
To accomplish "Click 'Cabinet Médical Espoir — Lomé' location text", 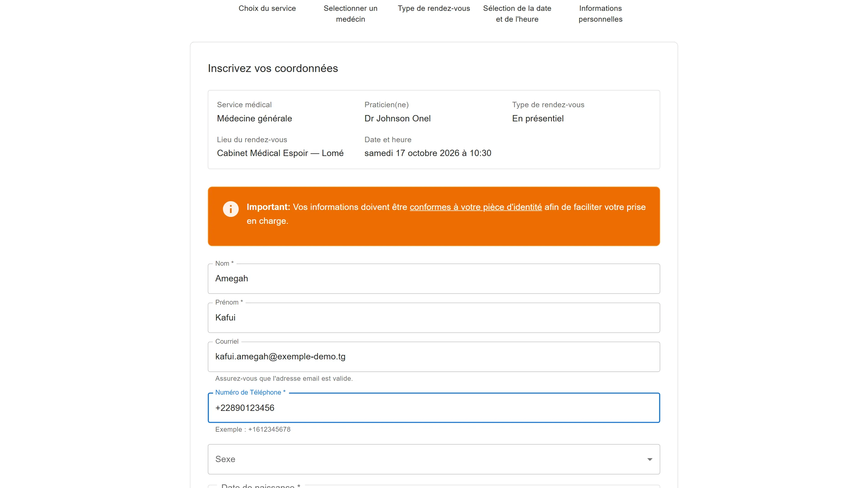I will tap(280, 153).
